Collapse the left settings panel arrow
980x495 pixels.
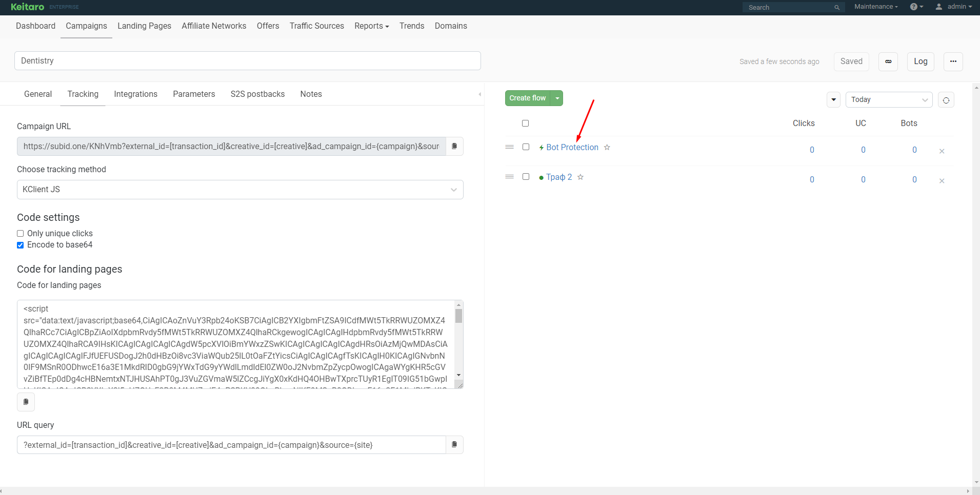click(479, 94)
